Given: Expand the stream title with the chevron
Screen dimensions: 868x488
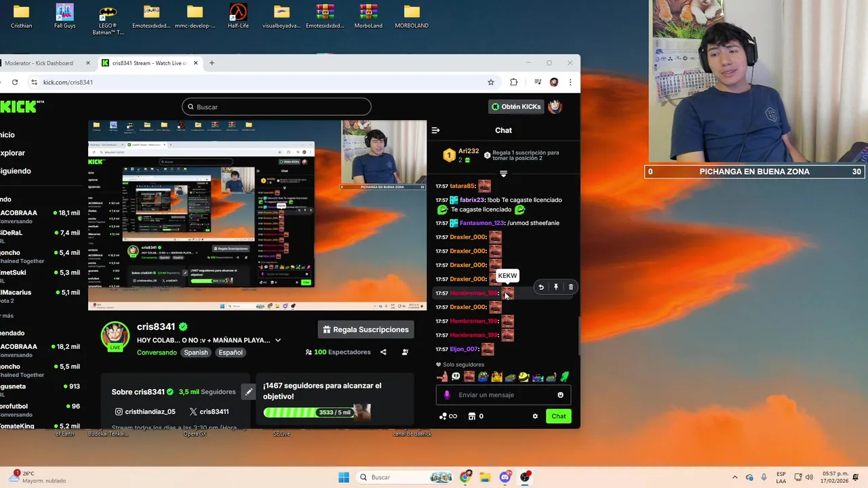Looking at the screenshot, I should (278, 340).
